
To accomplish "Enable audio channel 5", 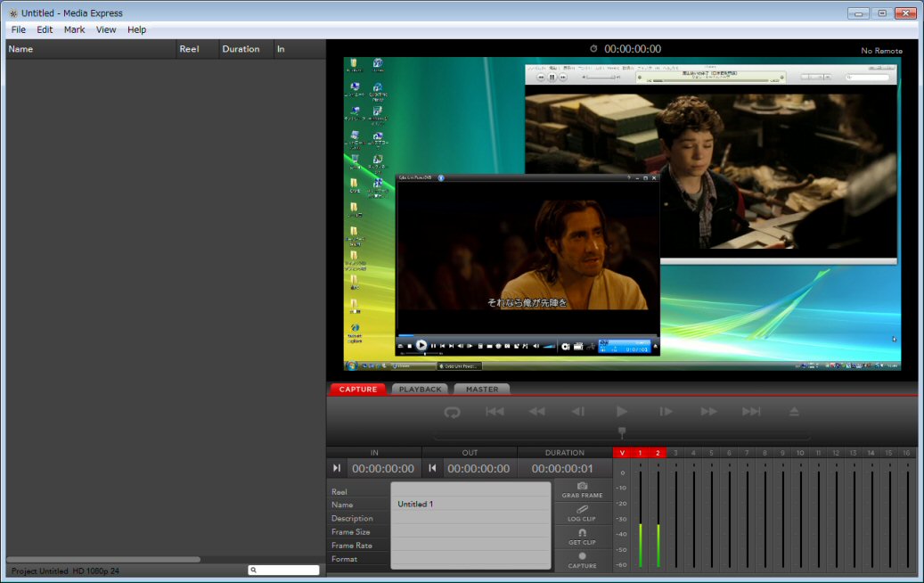I will [711, 453].
